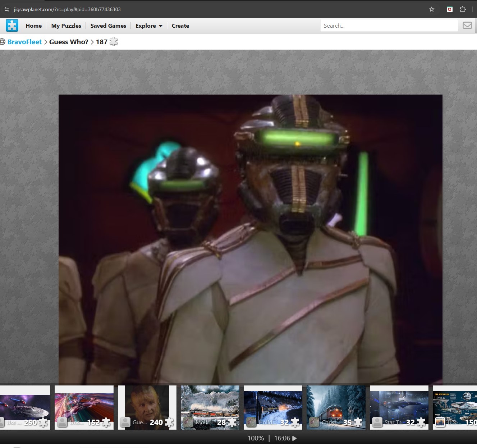View site information icon in address bar
Screen dimensions: 477x448
click(6, 9)
